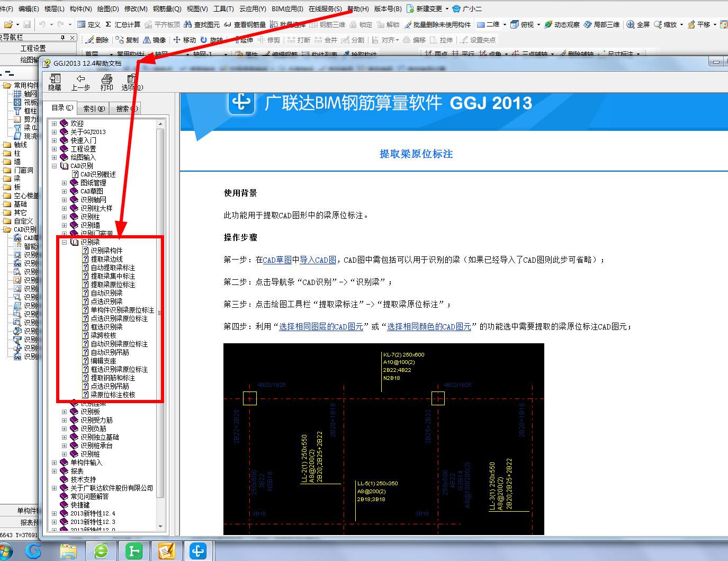This screenshot has height=561, width=728.
Task: Click 隐藏 in help window toolbar
Action: pos(55,83)
